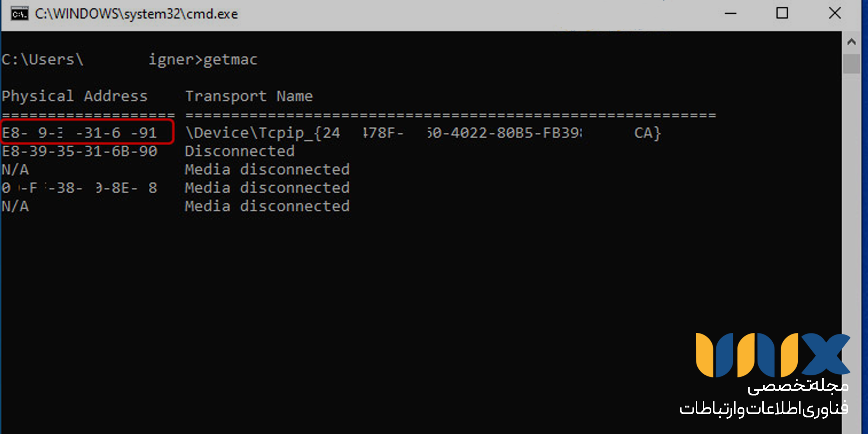The image size is (868, 434).
Task: Click the Transport Name column header
Action: 249,96
